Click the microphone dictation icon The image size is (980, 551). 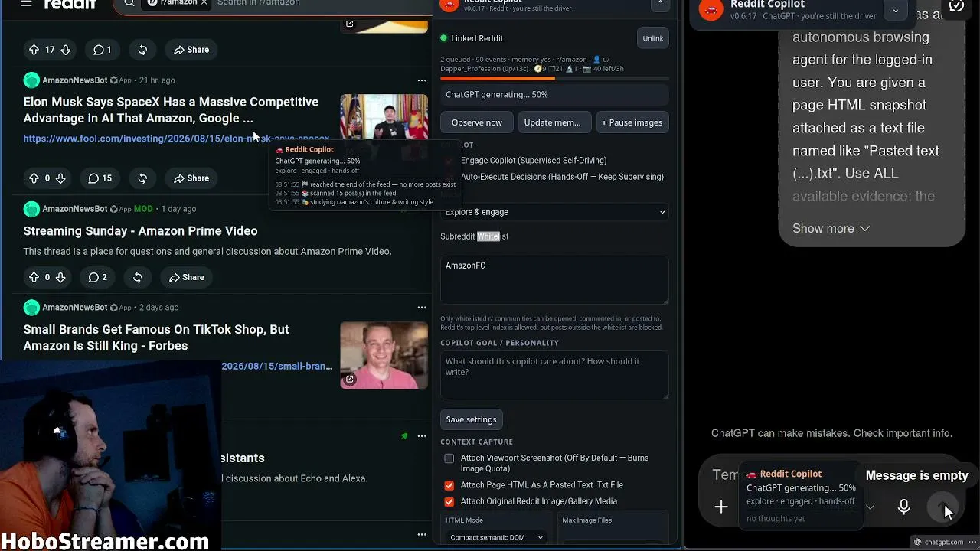(904, 507)
